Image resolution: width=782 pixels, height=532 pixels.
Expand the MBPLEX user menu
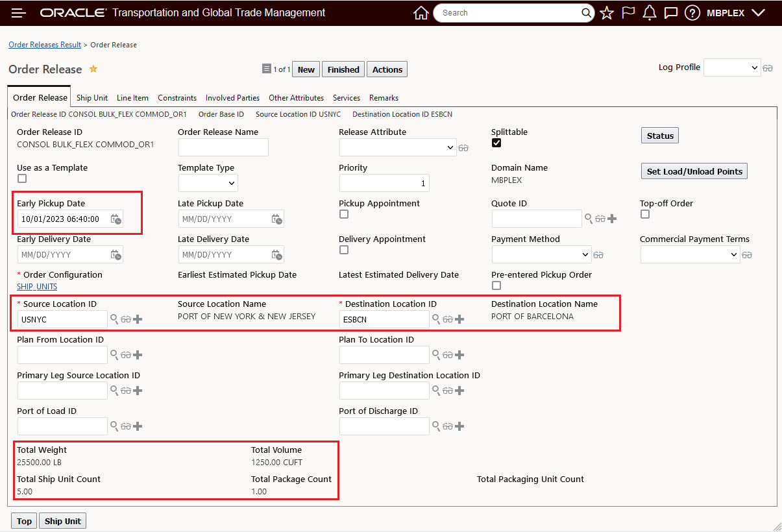coord(735,13)
